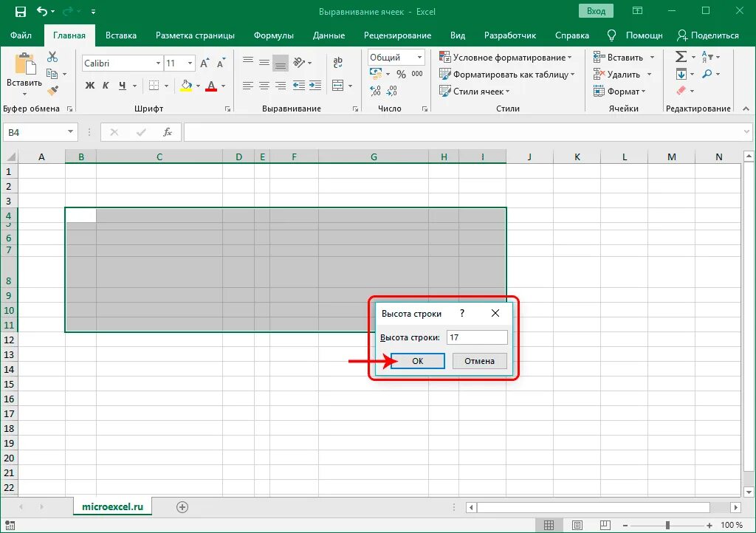Toggle Align Left horizontal alignment

click(248, 86)
